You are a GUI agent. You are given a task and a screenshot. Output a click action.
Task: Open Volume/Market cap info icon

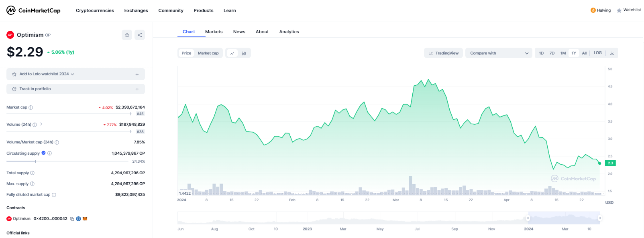57,142
